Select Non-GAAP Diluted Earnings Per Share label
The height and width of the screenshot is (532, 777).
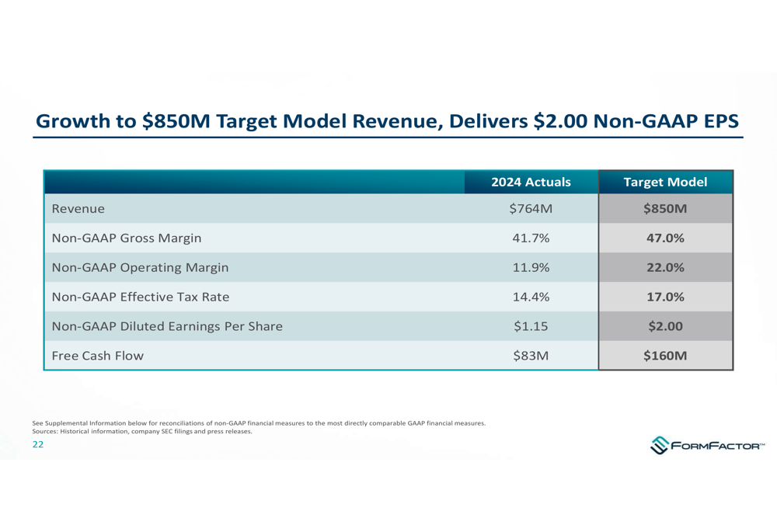[x=166, y=326]
